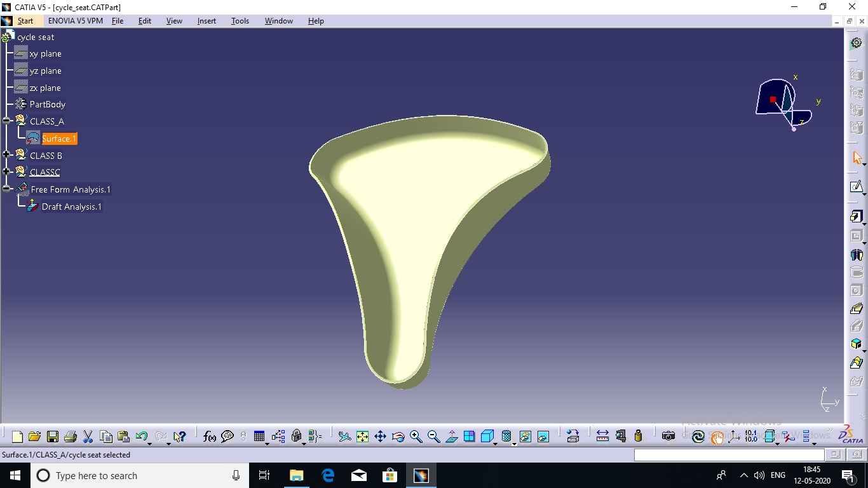
Task: Click the Measure Between tool
Action: click(x=602, y=436)
